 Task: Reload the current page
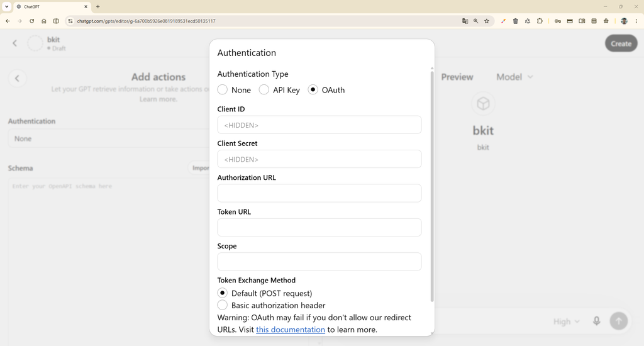coord(31,21)
